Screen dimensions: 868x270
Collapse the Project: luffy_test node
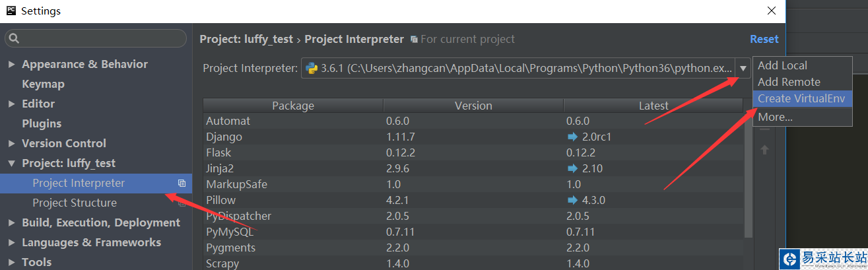click(x=12, y=164)
